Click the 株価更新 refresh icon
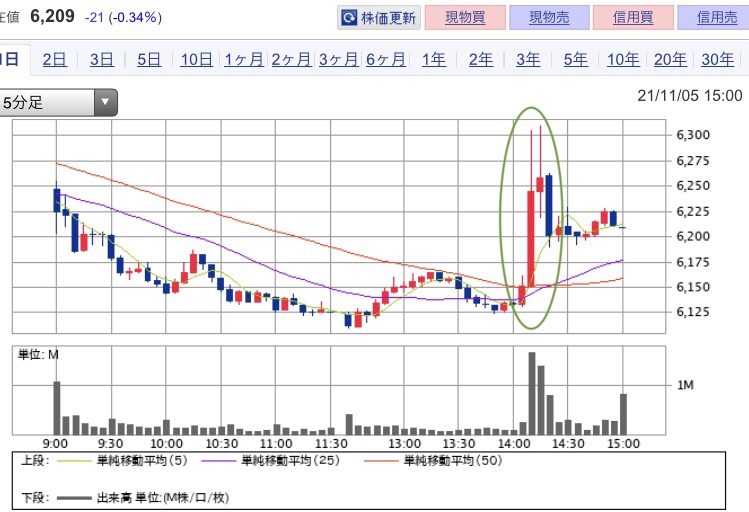Screen dimensions: 749x512 349,18
